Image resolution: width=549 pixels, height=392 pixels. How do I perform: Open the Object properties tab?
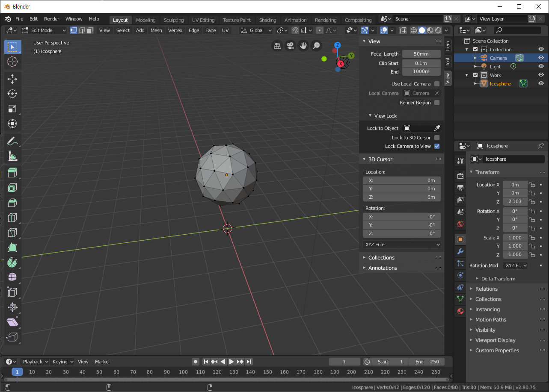tap(460, 239)
